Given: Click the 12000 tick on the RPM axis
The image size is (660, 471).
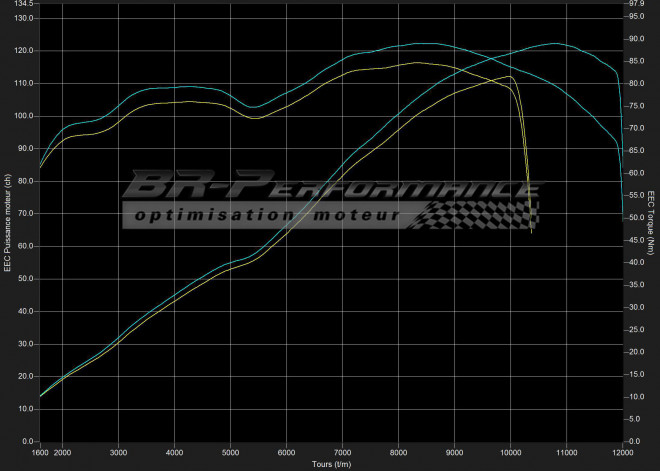Looking at the screenshot, I should coord(621,452).
